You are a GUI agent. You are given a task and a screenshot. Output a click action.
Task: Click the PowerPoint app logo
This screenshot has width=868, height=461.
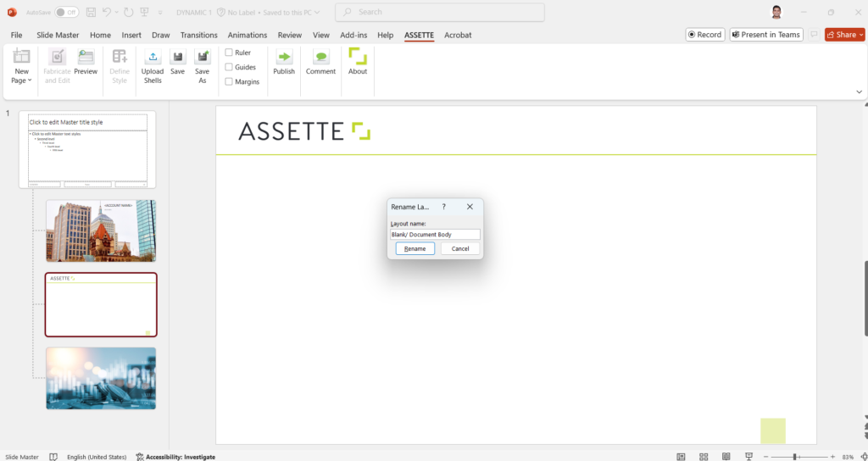pyautogui.click(x=12, y=12)
